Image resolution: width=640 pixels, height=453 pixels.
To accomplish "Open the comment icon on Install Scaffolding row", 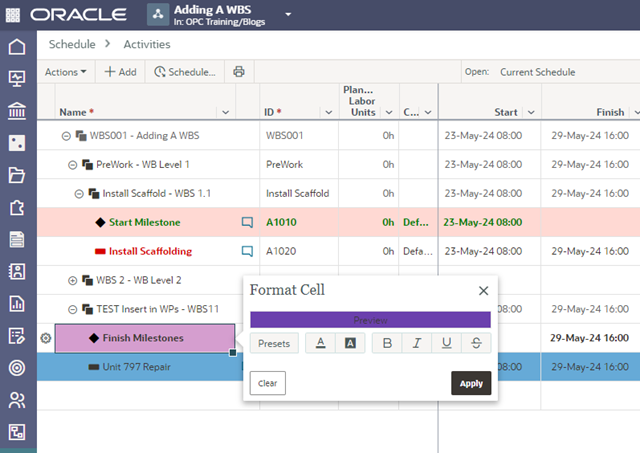I will (x=247, y=251).
